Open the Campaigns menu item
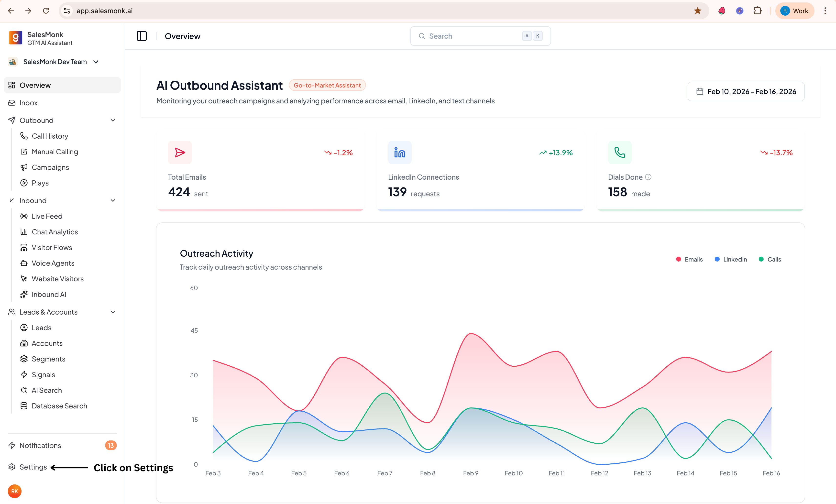Screen dimensions: 836x504 pyautogui.click(x=50, y=167)
